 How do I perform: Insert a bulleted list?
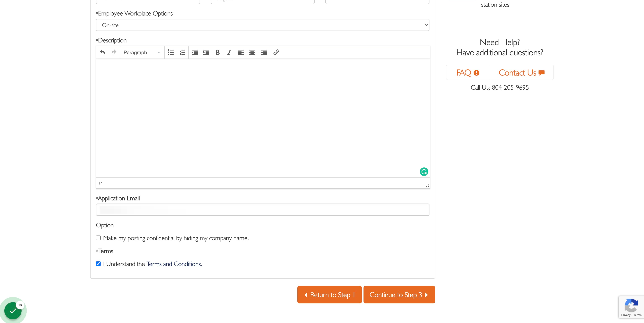(171, 52)
